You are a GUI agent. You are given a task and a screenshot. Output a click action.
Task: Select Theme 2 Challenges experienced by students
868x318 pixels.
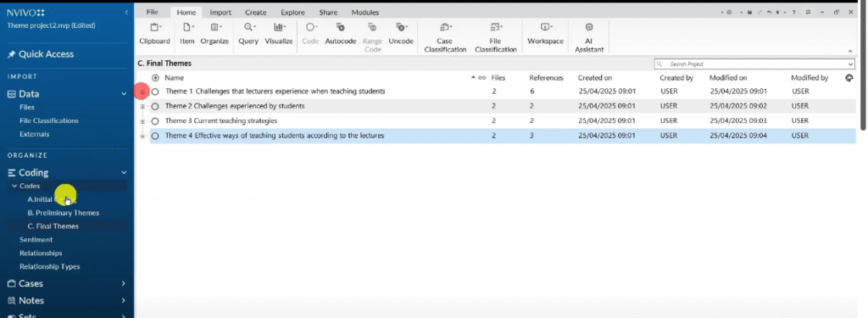tap(235, 106)
